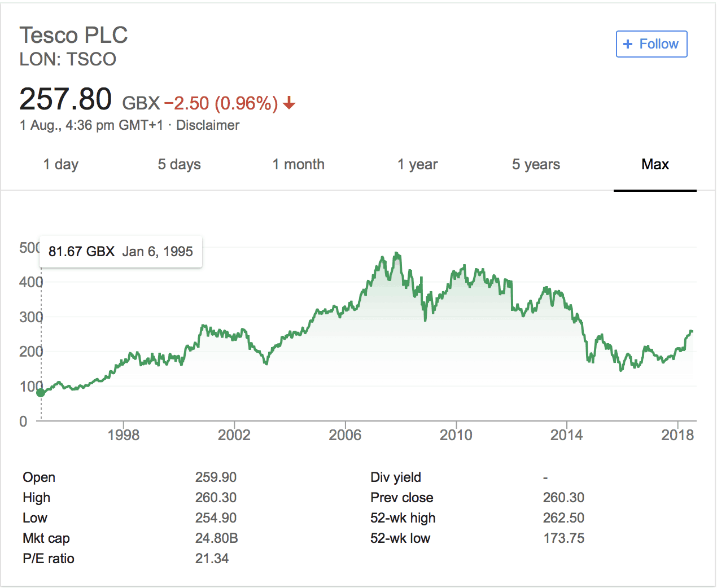Click the P/E ratio label
The image size is (717, 588).
click(x=49, y=559)
